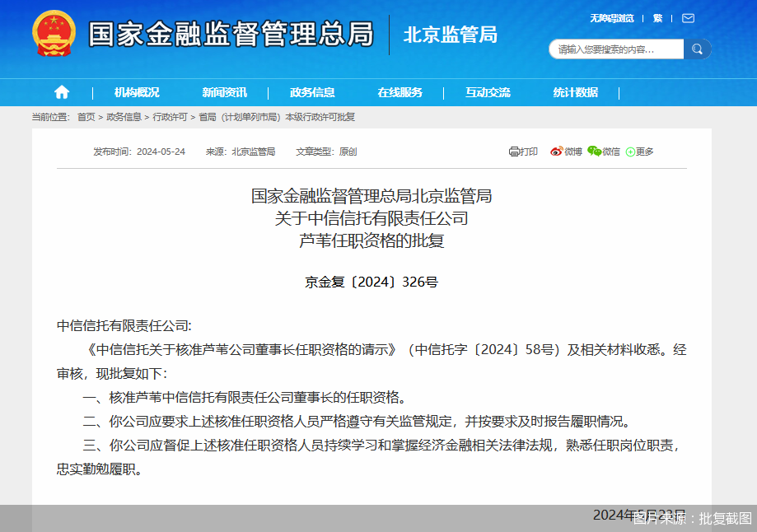Click paragraph 一、核准芦苇中信信托 董事长的任职资格
This screenshot has height=532, width=757.
coord(245,397)
